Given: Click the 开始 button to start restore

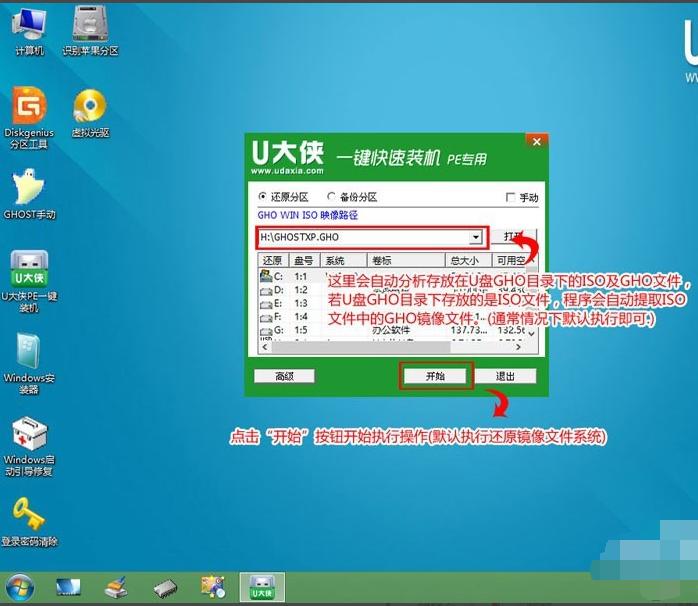Looking at the screenshot, I should coord(434,376).
